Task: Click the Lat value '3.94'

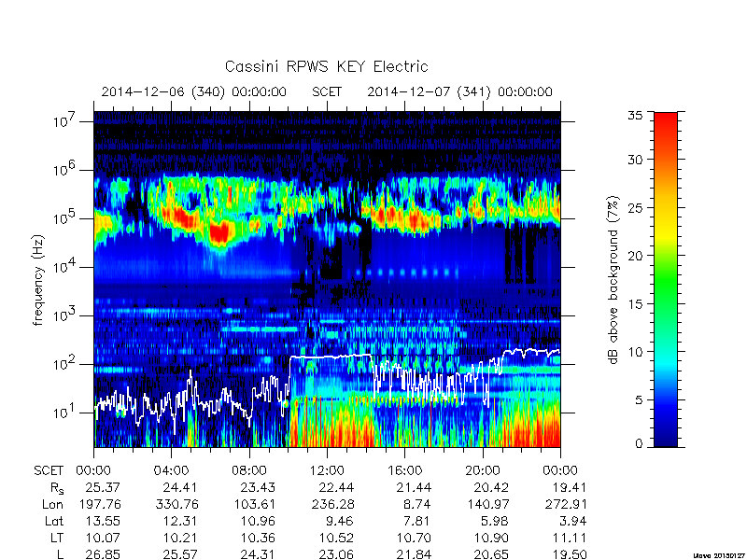Action: 571,521
